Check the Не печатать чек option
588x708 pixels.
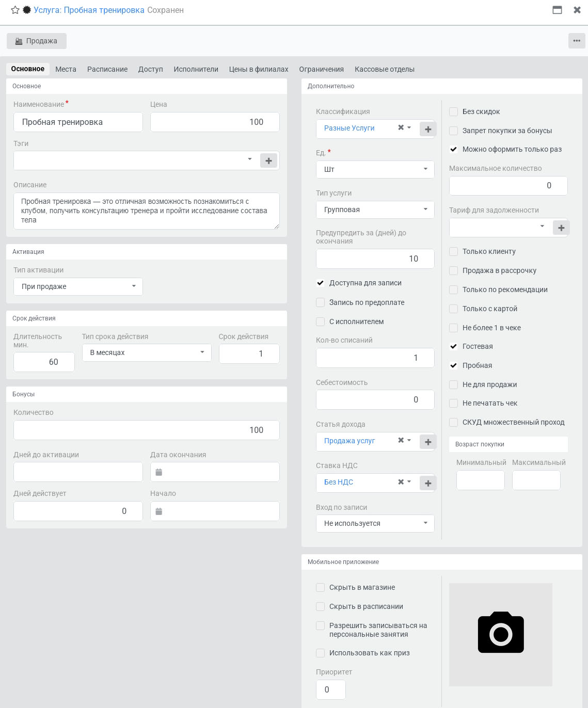coord(454,403)
